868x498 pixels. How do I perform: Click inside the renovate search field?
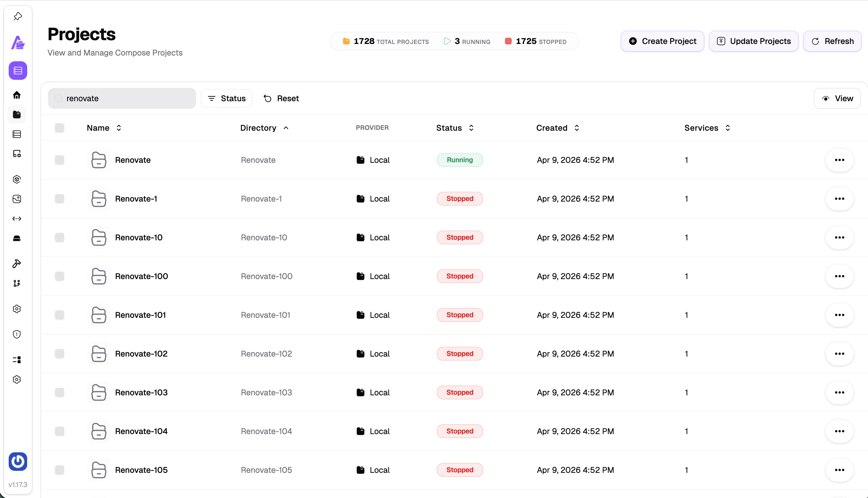click(x=122, y=98)
